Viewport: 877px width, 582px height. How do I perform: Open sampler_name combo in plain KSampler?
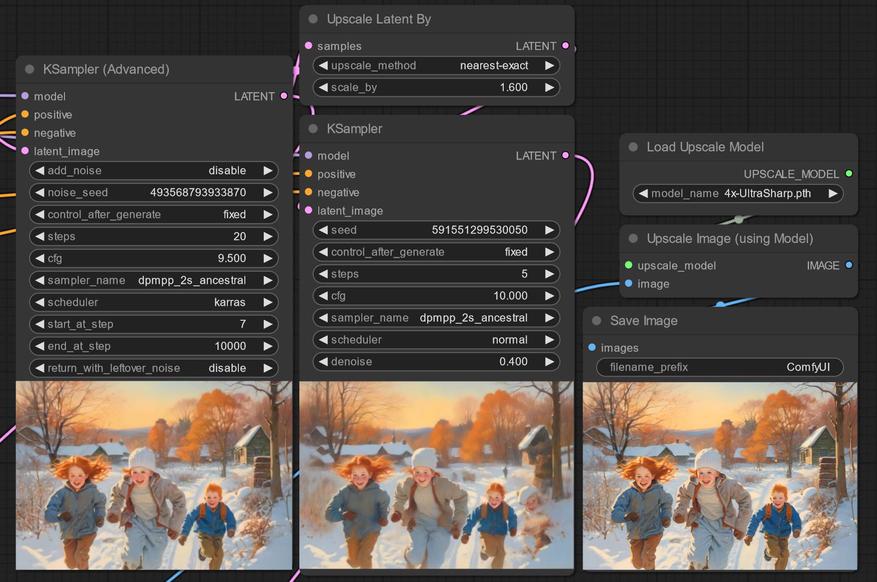coord(436,318)
